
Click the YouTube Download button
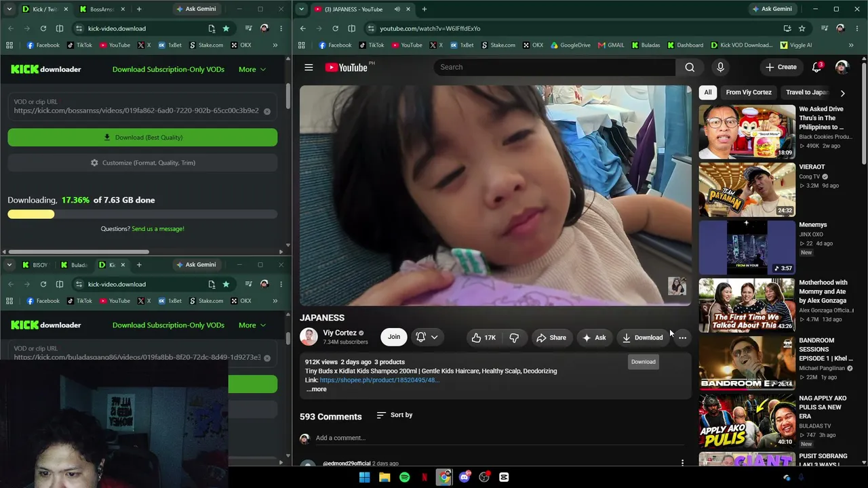[643, 338]
